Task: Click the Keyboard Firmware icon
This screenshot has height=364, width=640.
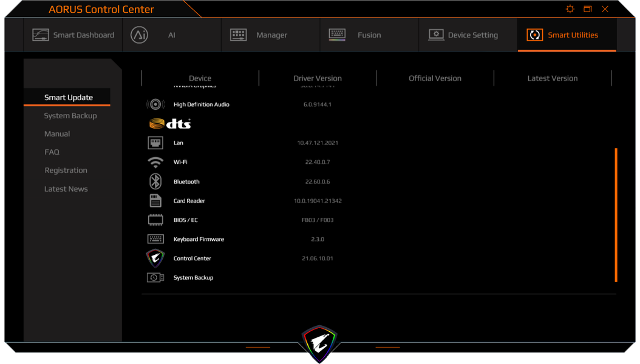Action: [155, 239]
